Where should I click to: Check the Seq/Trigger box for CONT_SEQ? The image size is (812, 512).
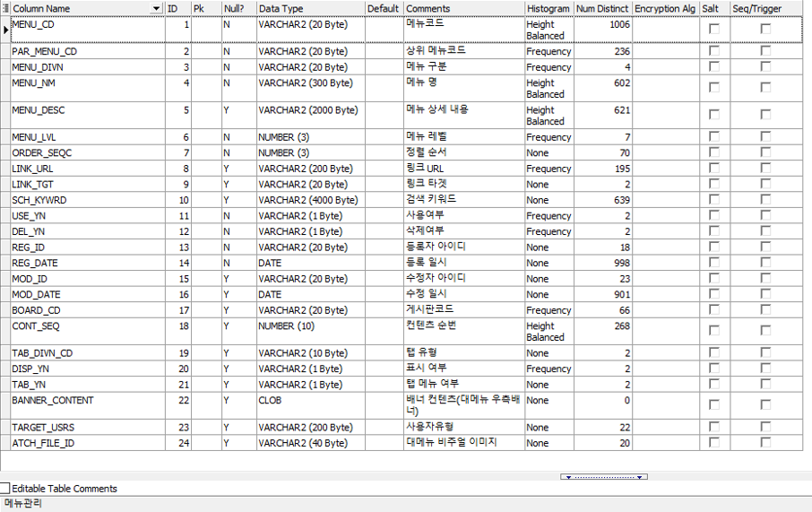765,331
